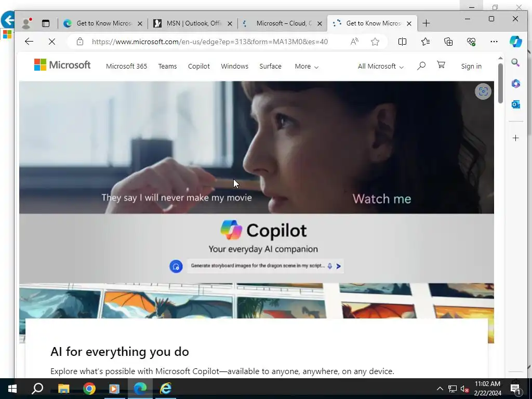
Task: Open the Windows Start menu
Action: pos(12,389)
